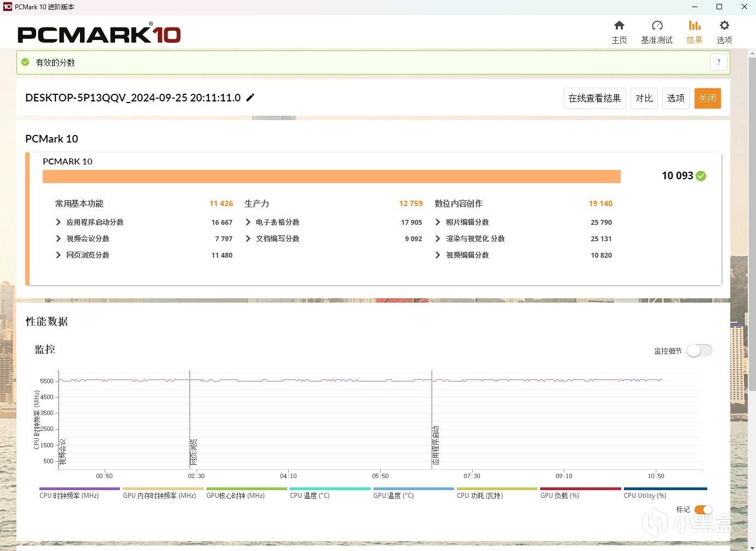Viewport: 756px width, 551px height.
Task: Open the Options (选项) gear icon
Action: (724, 25)
